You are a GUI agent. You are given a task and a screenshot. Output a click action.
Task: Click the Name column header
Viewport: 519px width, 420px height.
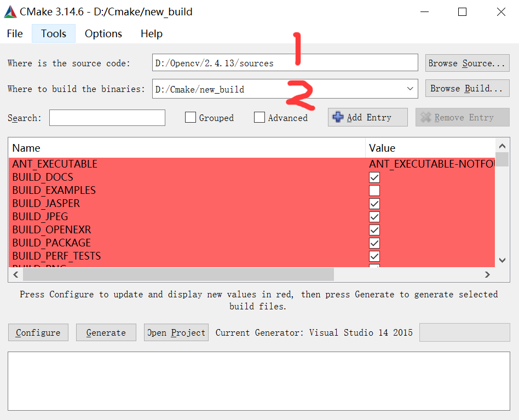point(187,148)
